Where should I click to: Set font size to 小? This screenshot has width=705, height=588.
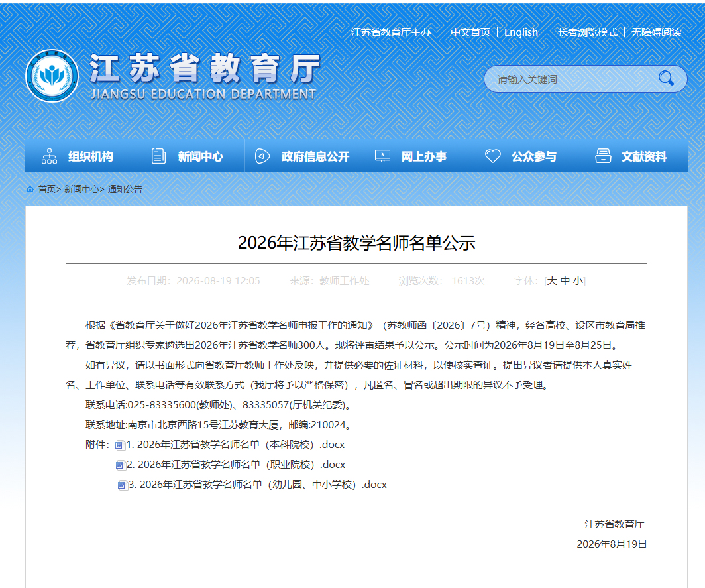(578, 280)
